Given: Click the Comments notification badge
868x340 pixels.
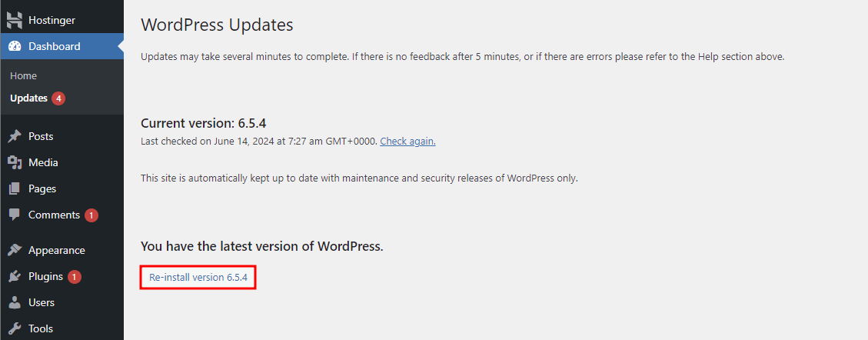Looking at the screenshot, I should 91,215.
